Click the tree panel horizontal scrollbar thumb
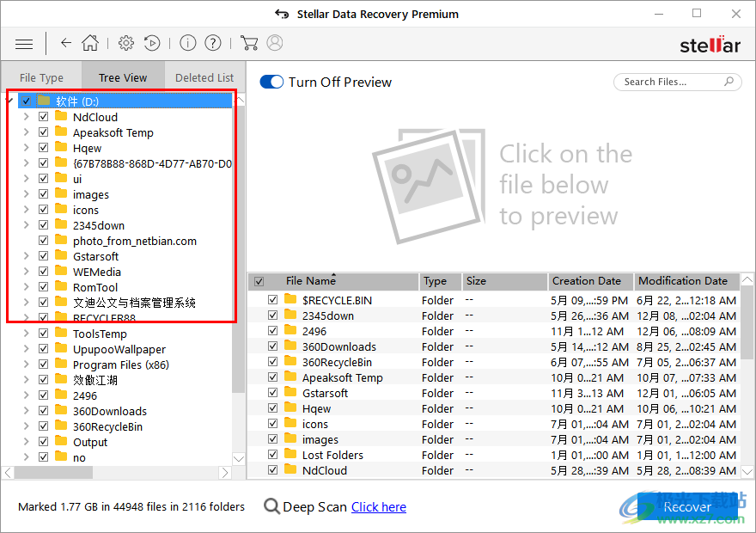The height and width of the screenshot is (533, 756). (53, 473)
